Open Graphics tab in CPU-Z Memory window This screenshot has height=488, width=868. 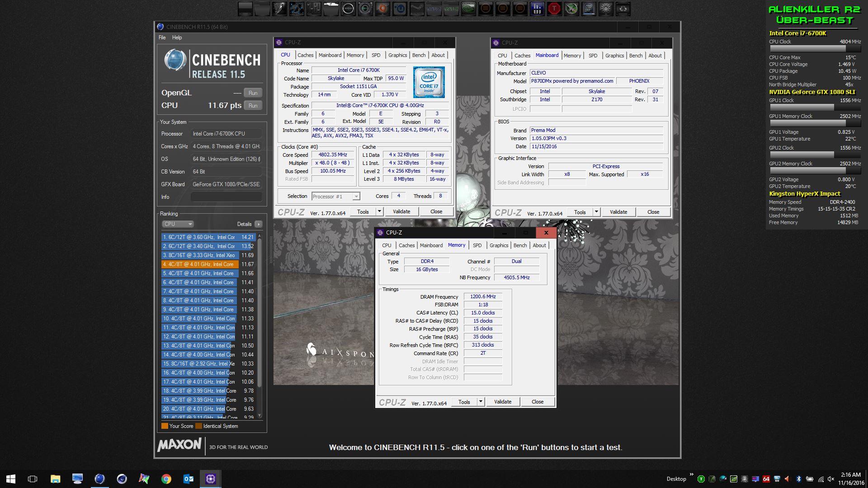click(x=499, y=245)
